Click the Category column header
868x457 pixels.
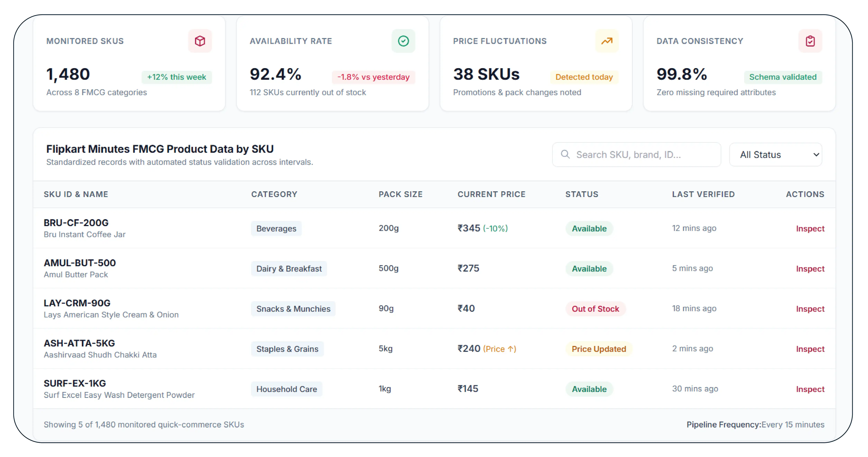(x=274, y=194)
